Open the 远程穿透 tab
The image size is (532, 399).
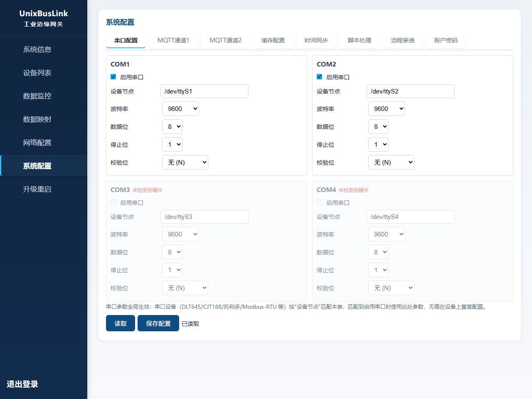[403, 40]
